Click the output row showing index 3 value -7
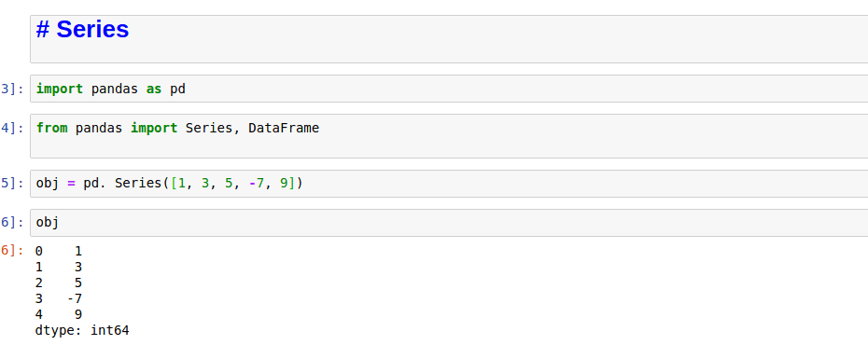Image resolution: width=868 pixels, height=345 pixels. [x=59, y=299]
